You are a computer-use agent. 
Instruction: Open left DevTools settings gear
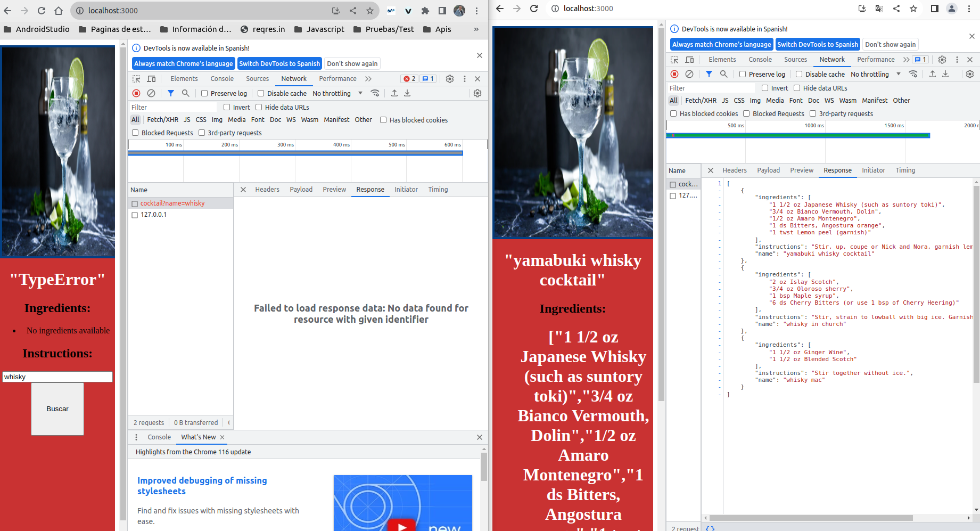point(450,79)
